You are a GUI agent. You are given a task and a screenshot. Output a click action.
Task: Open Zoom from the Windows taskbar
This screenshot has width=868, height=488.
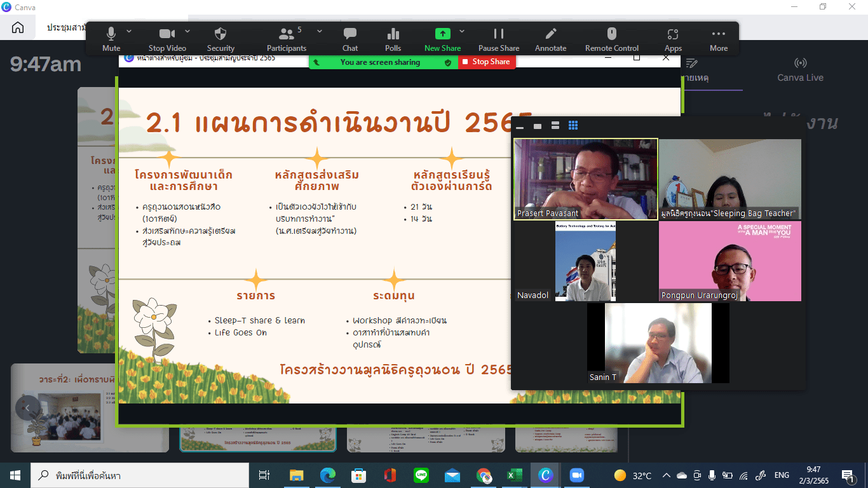(576, 475)
